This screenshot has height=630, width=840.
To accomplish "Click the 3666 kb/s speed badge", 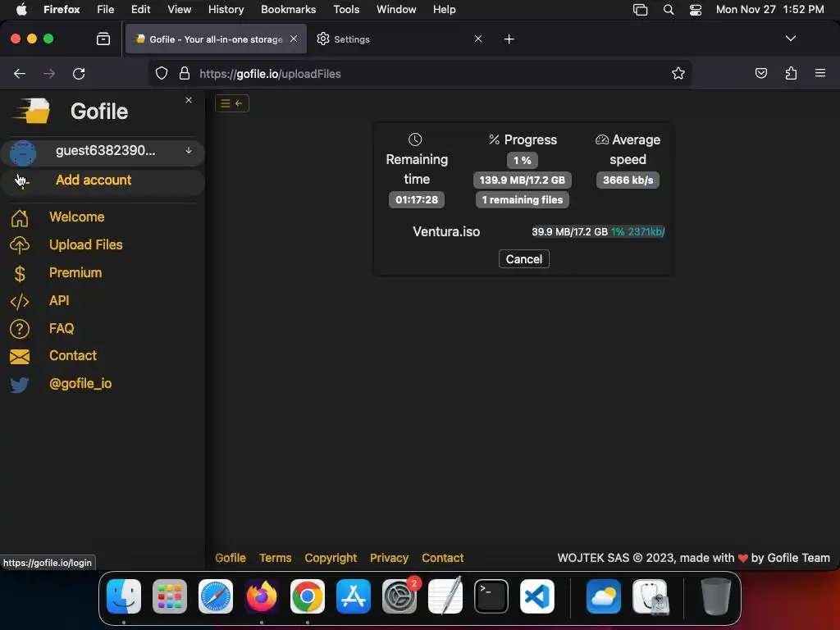I will click(628, 180).
